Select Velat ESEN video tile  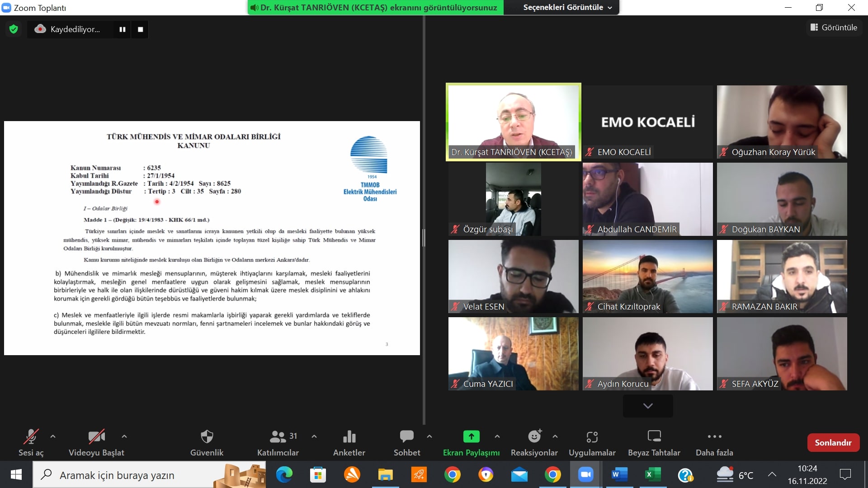tap(513, 277)
